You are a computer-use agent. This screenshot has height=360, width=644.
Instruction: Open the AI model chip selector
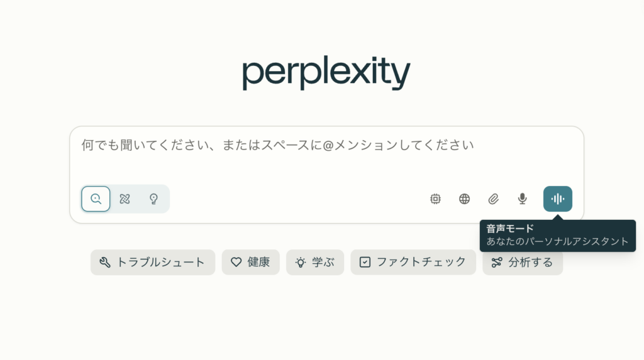click(x=435, y=199)
